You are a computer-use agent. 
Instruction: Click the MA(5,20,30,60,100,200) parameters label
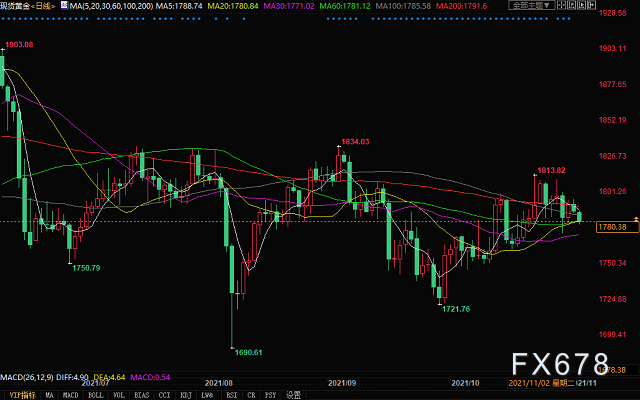[111, 6]
